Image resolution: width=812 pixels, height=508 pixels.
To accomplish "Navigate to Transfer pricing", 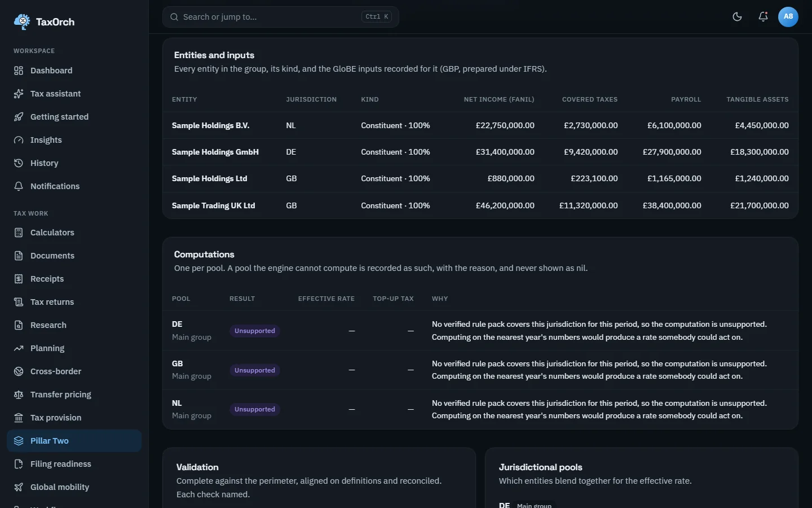I will (74, 395).
